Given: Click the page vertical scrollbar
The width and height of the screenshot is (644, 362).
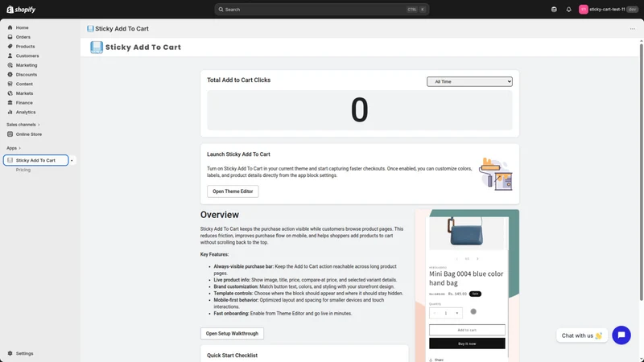Looking at the screenshot, I should pyautogui.click(x=641, y=172).
